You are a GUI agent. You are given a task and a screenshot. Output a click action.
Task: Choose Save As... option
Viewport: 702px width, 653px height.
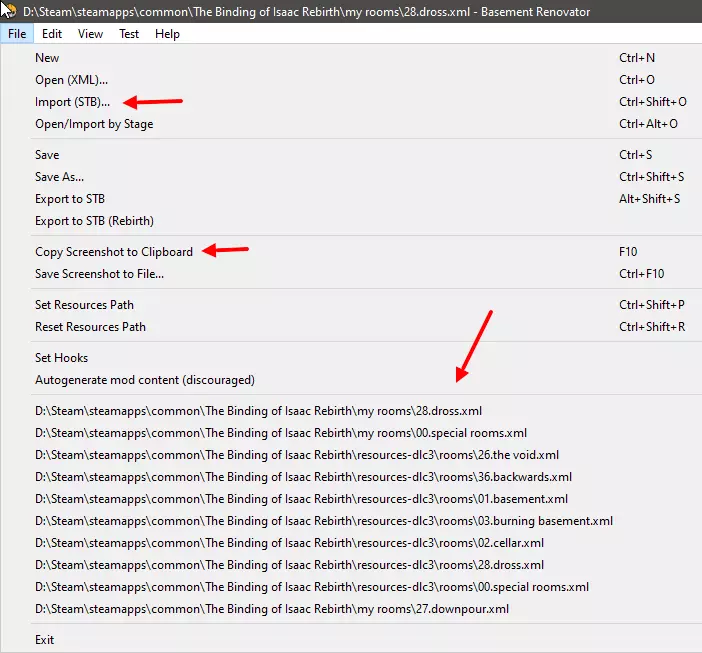[x=351, y=176]
